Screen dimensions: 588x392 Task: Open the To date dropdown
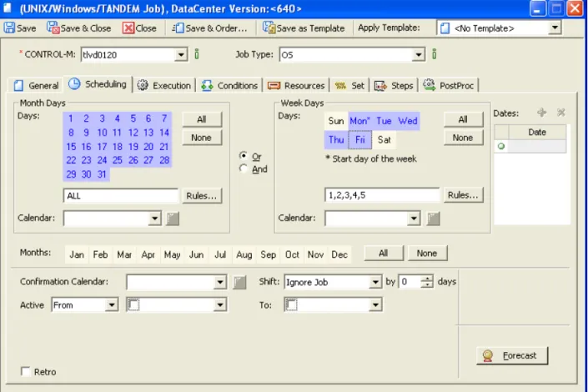[x=375, y=305]
